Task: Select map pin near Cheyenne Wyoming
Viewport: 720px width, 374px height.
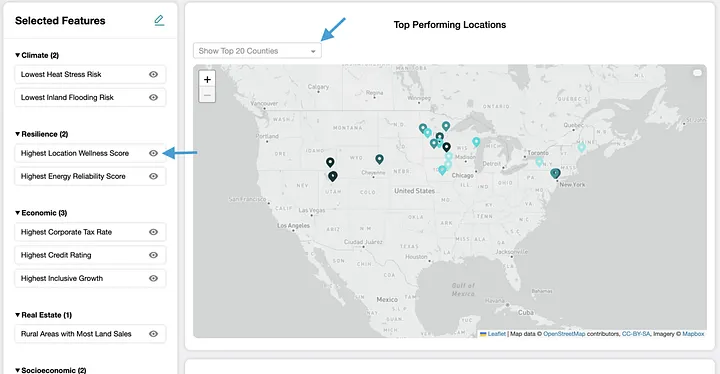Action: (379, 159)
